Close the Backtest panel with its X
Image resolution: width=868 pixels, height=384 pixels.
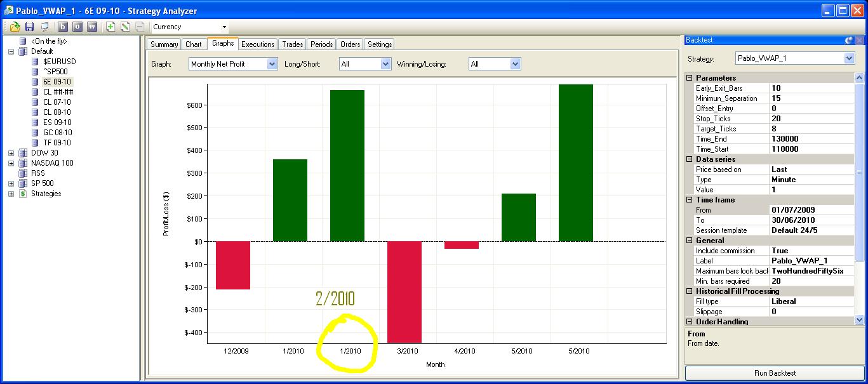coord(859,40)
